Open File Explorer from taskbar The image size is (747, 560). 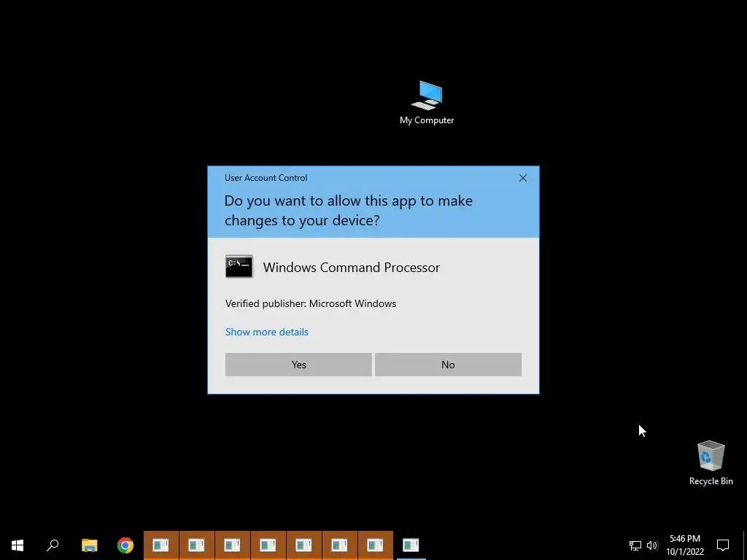click(89, 545)
